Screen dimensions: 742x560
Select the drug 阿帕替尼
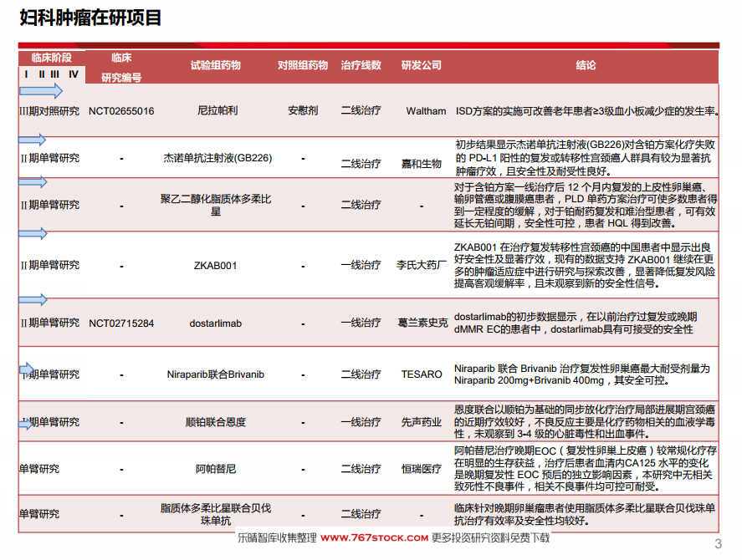[x=215, y=469]
